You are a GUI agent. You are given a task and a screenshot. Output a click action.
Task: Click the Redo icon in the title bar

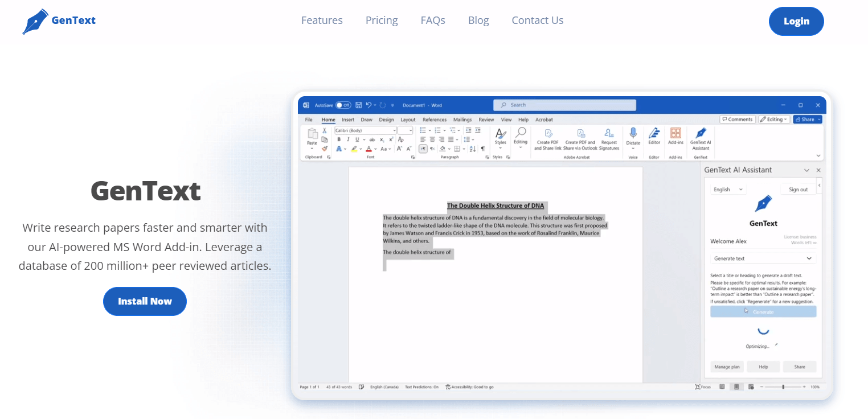[383, 105]
